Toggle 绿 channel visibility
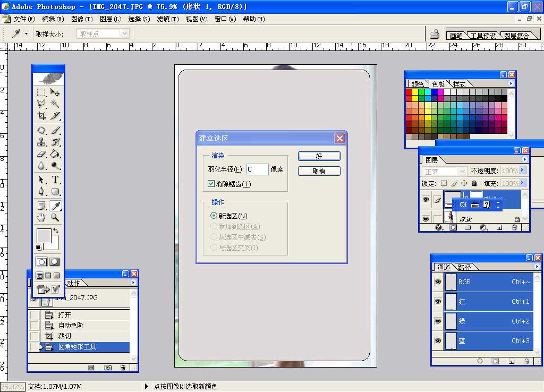 coord(438,321)
